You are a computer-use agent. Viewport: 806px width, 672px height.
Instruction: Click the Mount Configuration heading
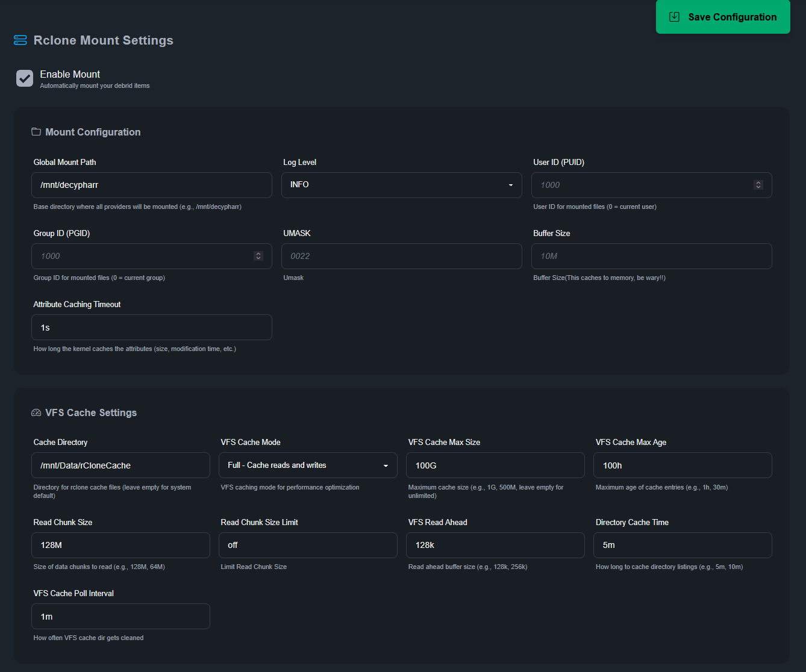click(x=93, y=132)
